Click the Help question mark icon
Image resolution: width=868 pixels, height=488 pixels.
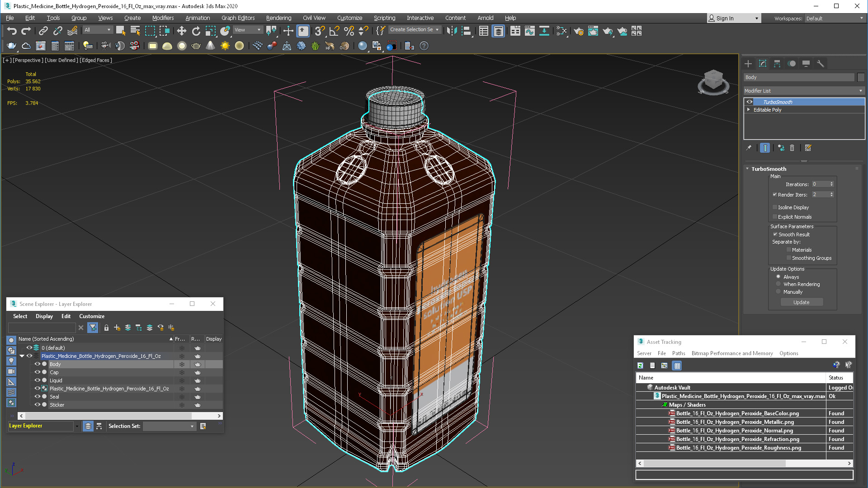[424, 46]
